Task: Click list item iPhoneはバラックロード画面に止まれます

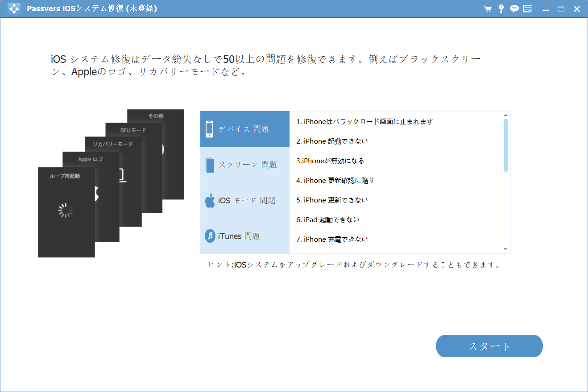Action: pyautogui.click(x=364, y=121)
